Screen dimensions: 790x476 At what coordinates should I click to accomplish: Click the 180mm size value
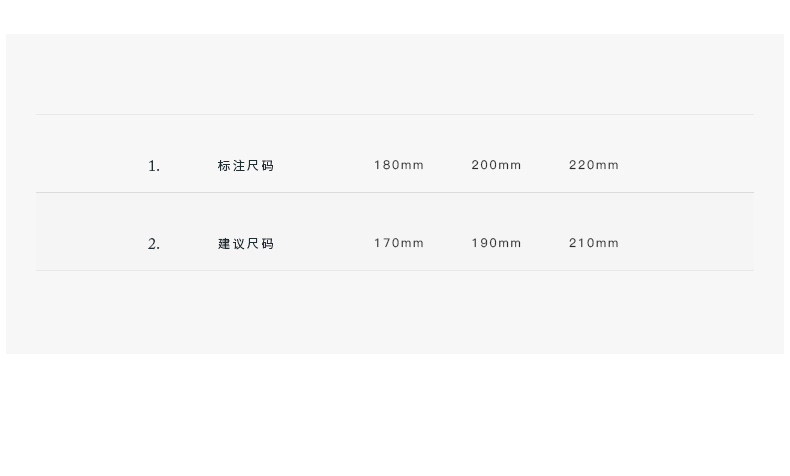399,165
